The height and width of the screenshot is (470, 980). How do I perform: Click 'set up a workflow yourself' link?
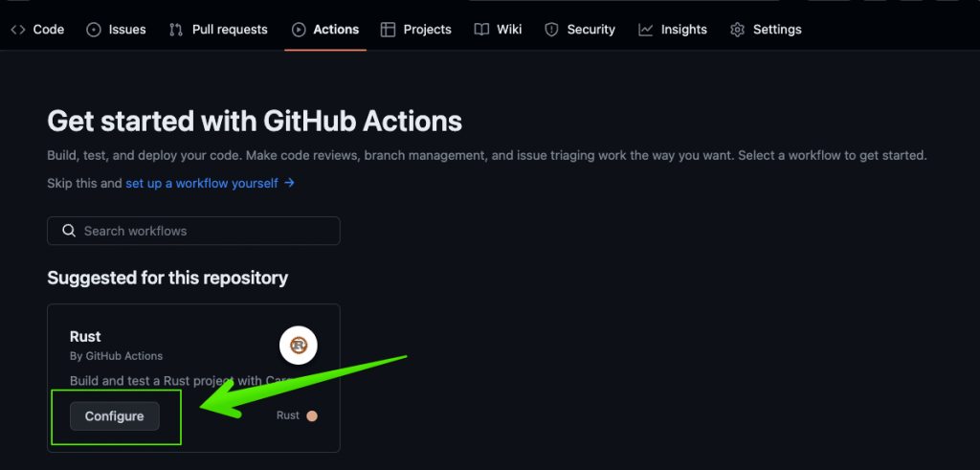click(210, 184)
